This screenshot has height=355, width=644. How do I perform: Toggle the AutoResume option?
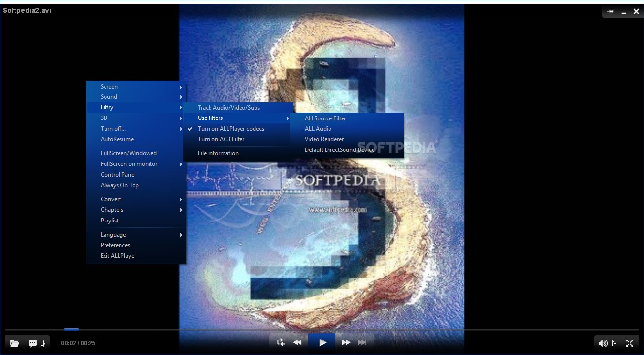[x=136, y=139]
